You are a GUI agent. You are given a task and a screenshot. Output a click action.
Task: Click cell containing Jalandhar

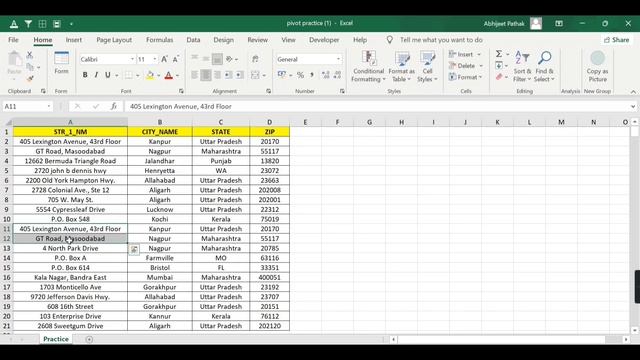tap(160, 161)
